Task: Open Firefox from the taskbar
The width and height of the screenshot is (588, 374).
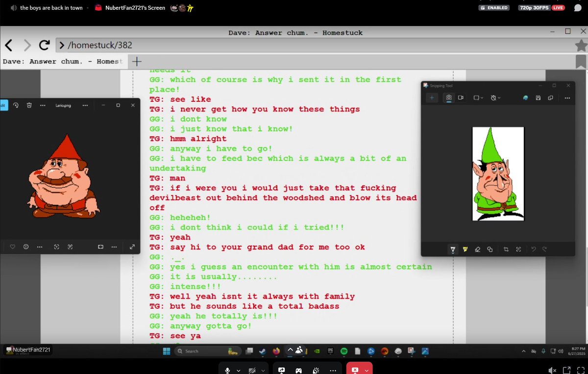Action: pyautogui.click(x=276, y=351)
